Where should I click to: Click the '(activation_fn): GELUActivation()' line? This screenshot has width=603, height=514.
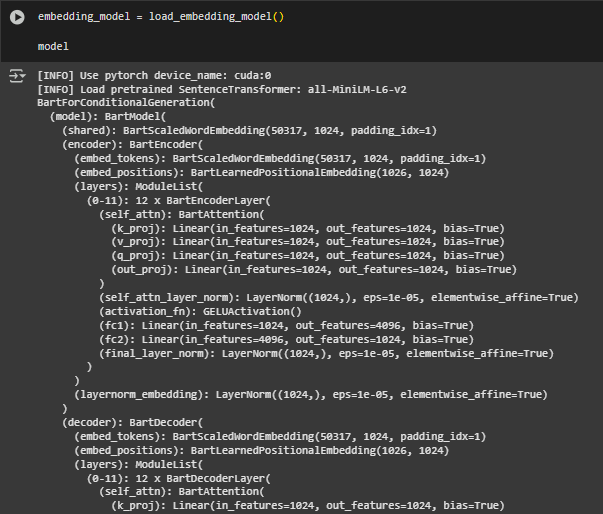(200, 311)
